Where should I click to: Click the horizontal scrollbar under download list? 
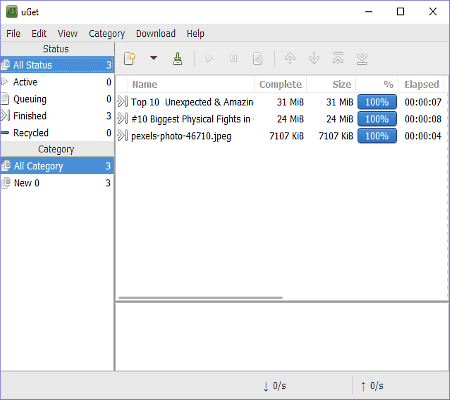[200, 298]
